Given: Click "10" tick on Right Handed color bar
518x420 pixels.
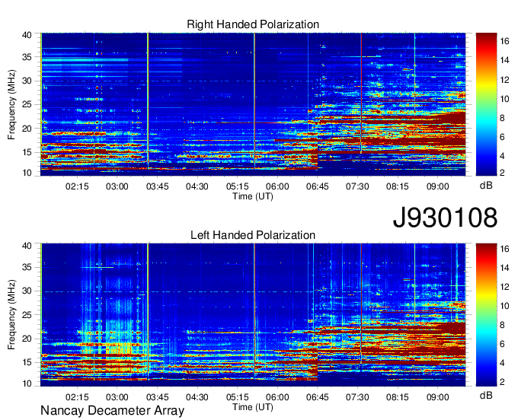Looking at the screenshot, I should pyautogui.click(x=504, y=99).
